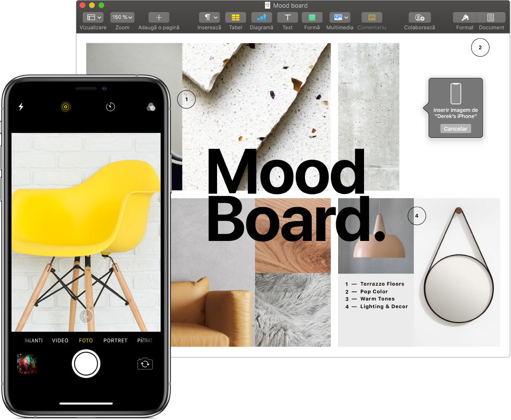Image resolution: width=511 pixels, height=420 pixels.
Task: Add a text box with the Text icon
Action: (287, 17)
